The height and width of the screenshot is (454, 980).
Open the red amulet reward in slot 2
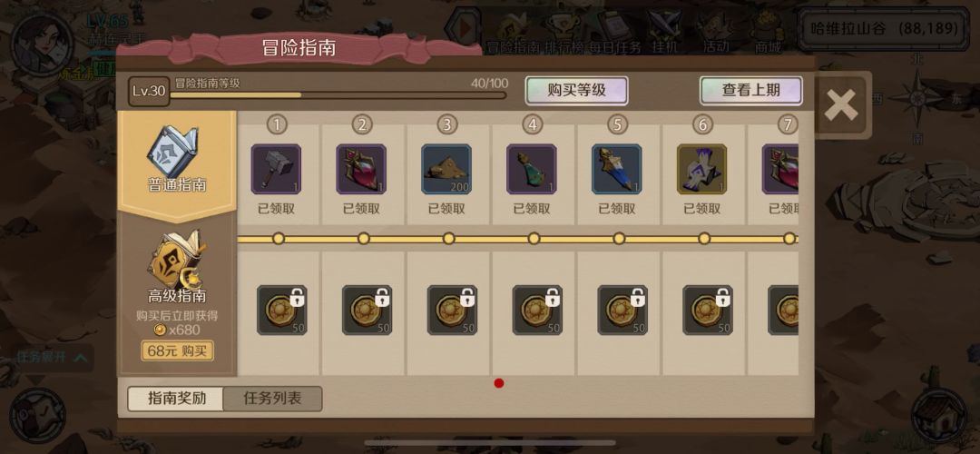pyautogui.click(x=361, y=169)
